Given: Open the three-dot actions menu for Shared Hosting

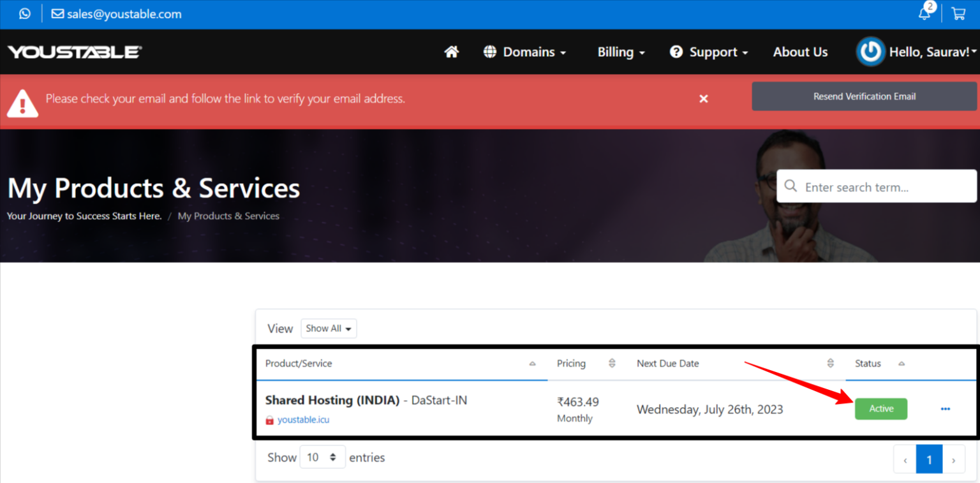Looking at the screenshot, I should [946, 409].
